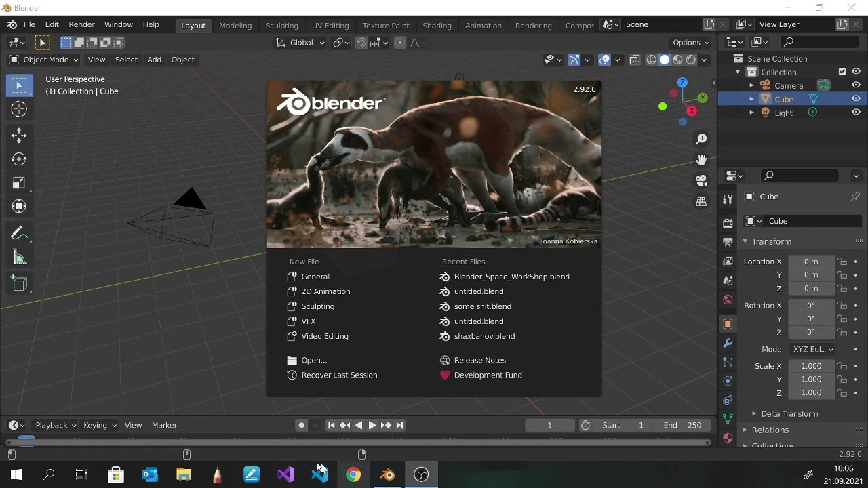Open the Scene properties tab
Viewport: 868px width, 488px height.
pyautogui.click(x=728, y=280)
